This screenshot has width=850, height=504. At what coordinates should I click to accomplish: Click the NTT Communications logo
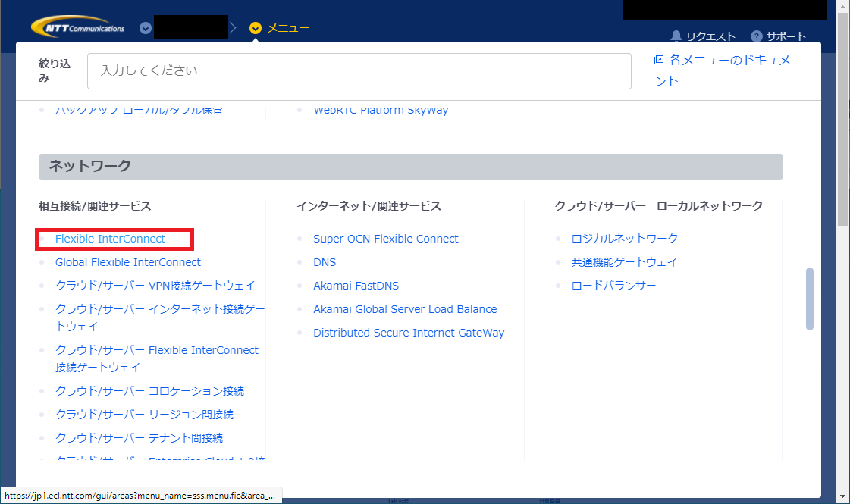click(78, 28)
